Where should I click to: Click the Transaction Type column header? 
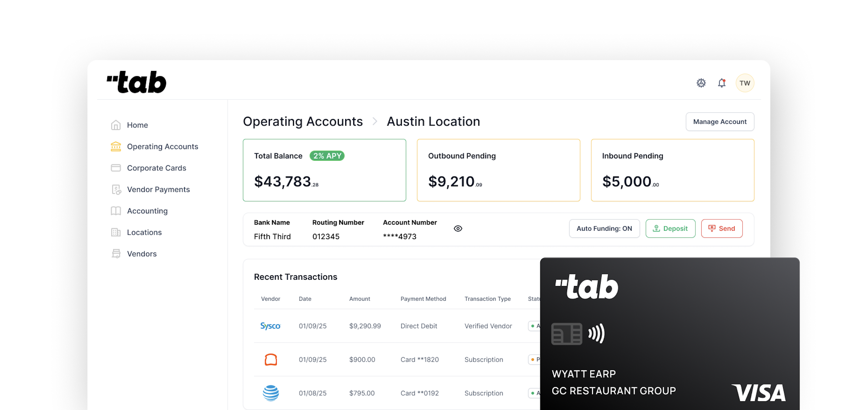487,299
